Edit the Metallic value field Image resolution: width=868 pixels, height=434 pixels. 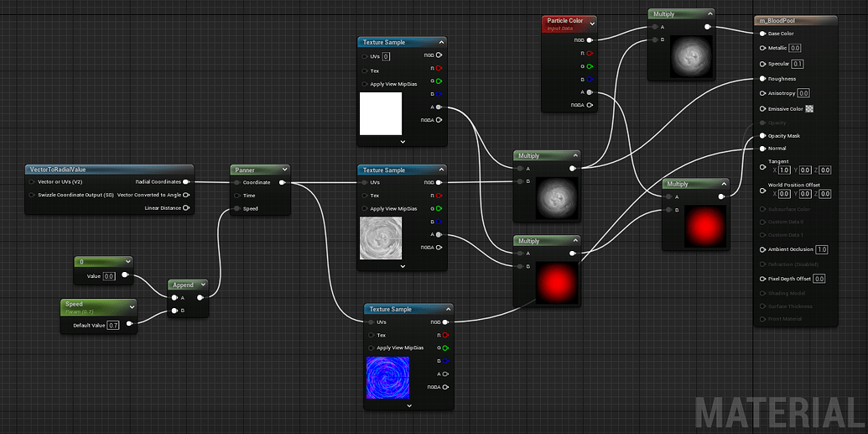click(x=796, y=49)
